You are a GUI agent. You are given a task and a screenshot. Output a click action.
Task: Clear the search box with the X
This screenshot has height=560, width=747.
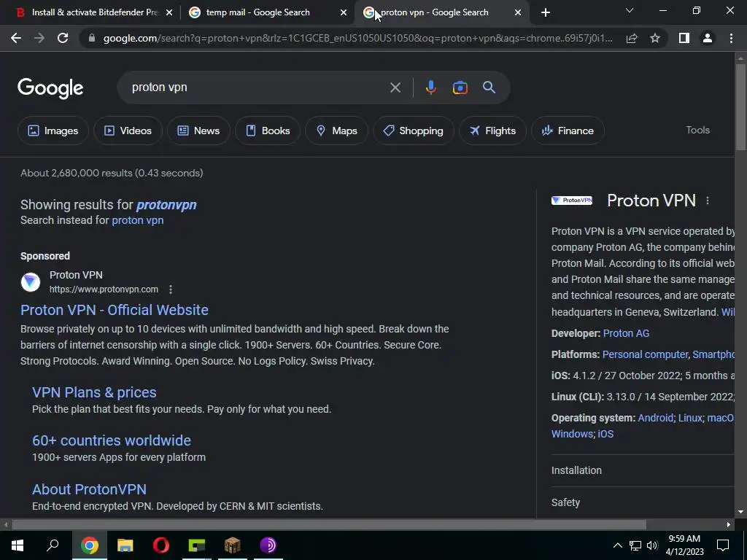[x=395, y=87]
